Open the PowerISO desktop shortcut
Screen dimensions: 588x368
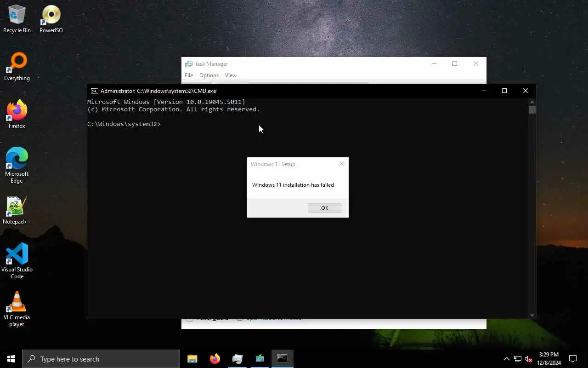click(51, 19)
